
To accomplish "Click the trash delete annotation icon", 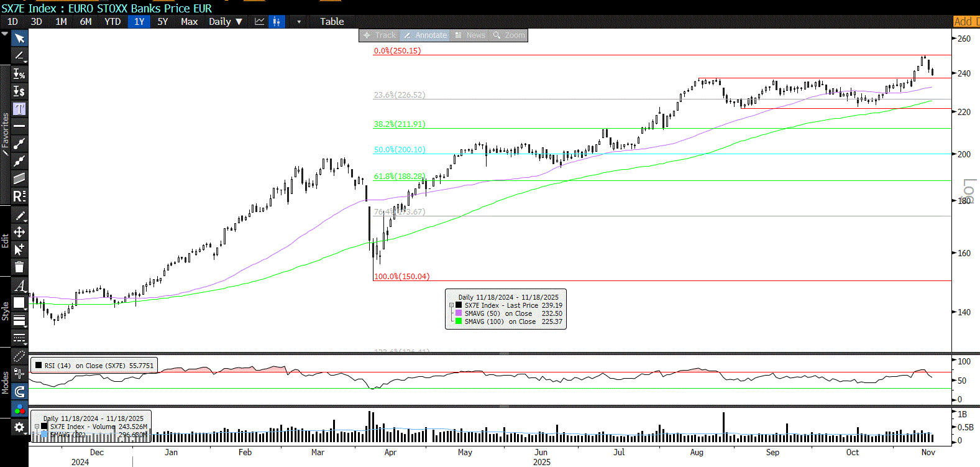I will [19, 267].
